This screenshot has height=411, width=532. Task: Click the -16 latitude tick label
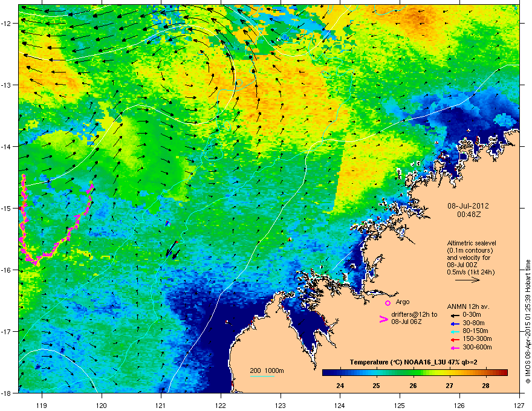tap(7, 270)
